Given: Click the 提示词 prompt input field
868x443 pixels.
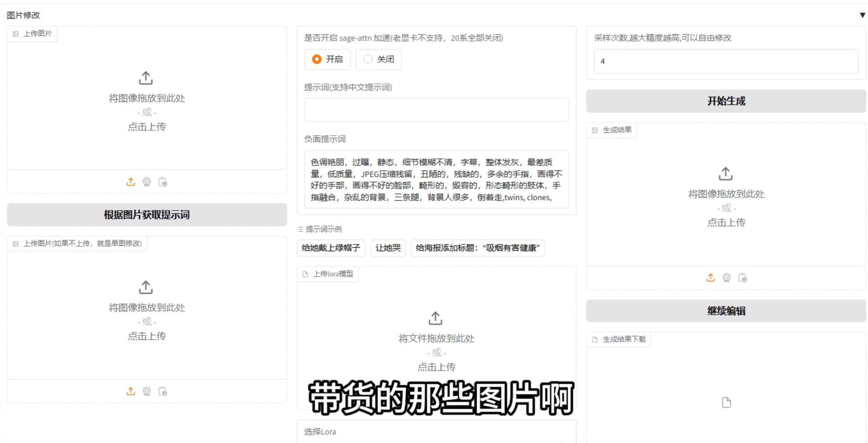Looking at the screenshot, I should (436, 110).
